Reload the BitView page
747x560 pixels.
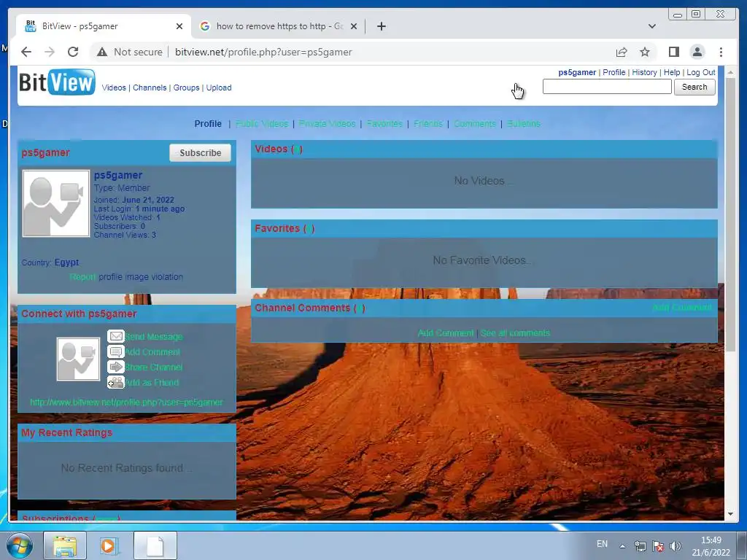(x=73, y=52)
